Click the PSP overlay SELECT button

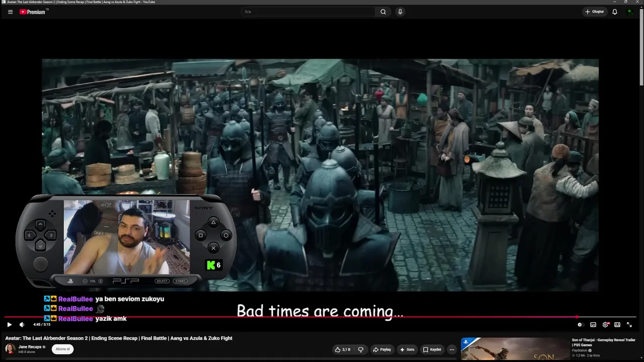(162, 281)
